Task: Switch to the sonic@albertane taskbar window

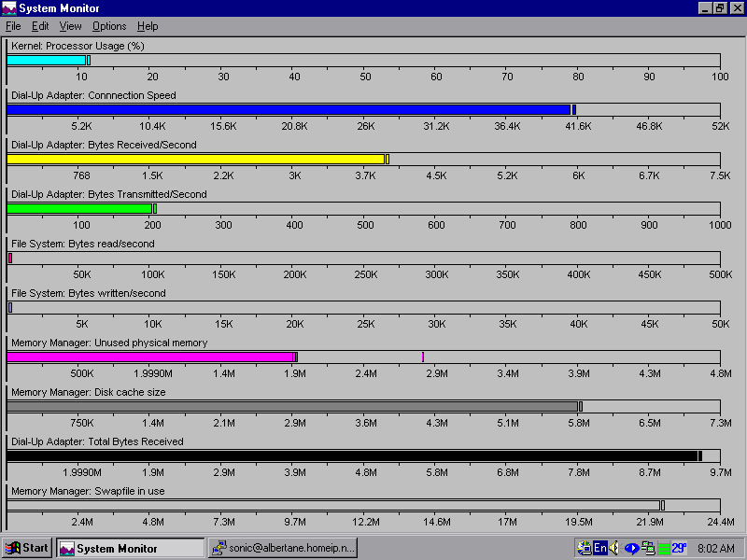Action: point(283,548)
